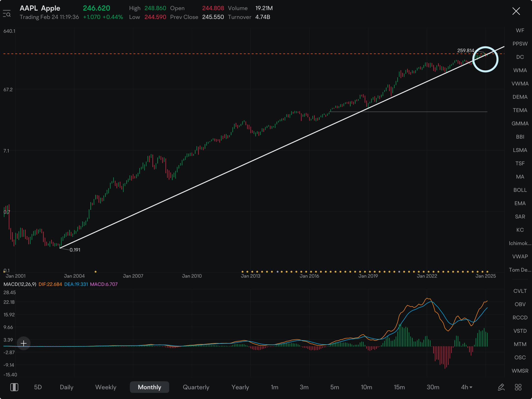Click the DEA:19.331 value

tap(76, 284)
